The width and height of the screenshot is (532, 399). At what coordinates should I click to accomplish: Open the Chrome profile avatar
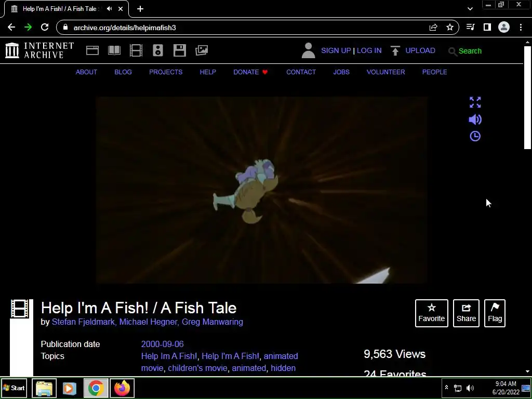click(504, 27)
